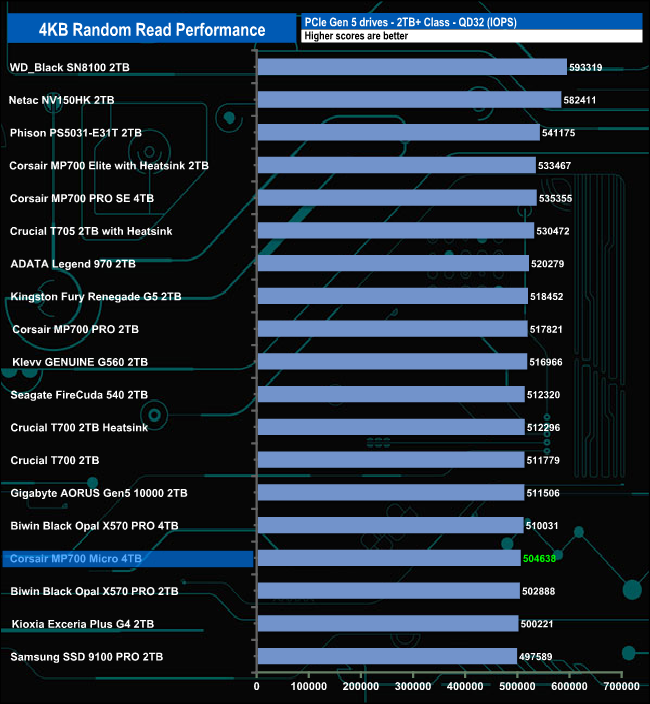The image size is (650, 704).
Task: Select highlighted Corsair MP700 Micro 4TB label
Action: (76, 559)
